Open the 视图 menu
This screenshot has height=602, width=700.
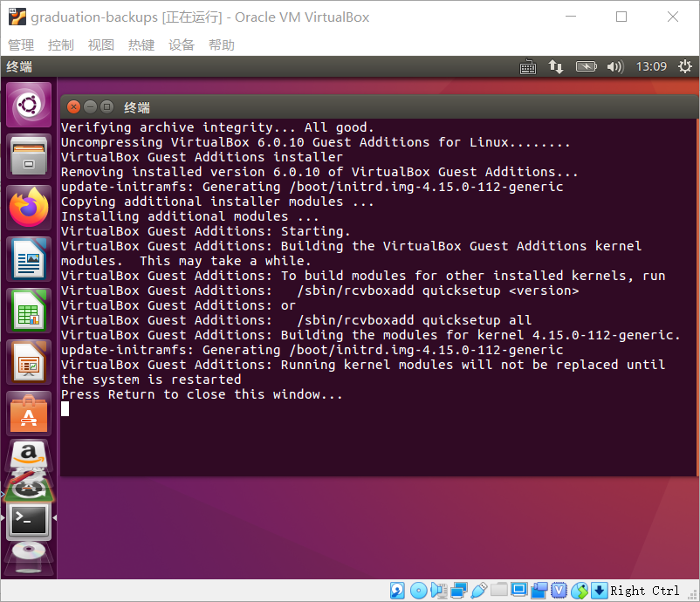pyautogui.click(x=101, y=45)
